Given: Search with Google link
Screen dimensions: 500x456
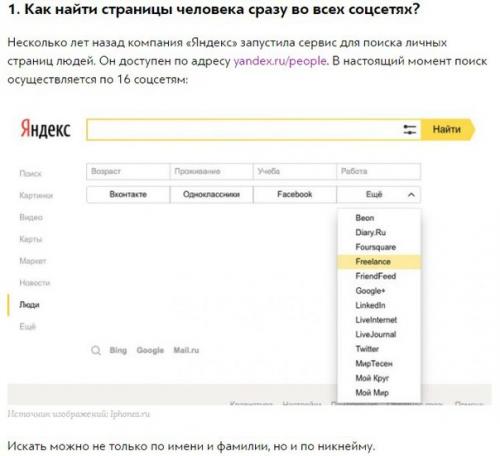Looking at the screenshot, I should (150, 350).
